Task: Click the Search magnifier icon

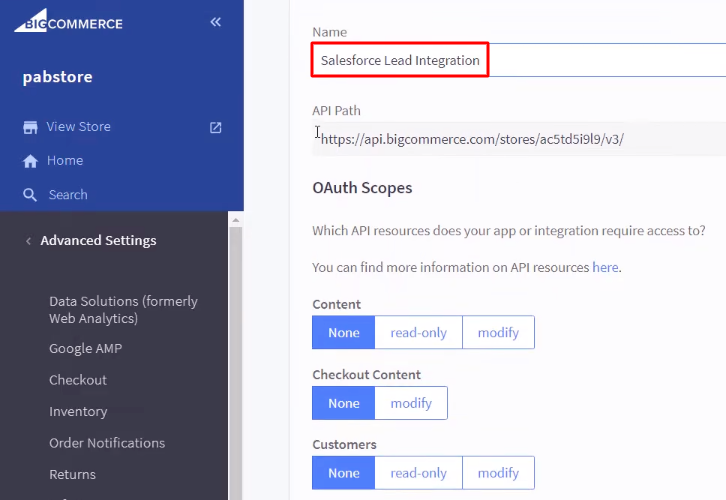Action: tap(30, 195)
